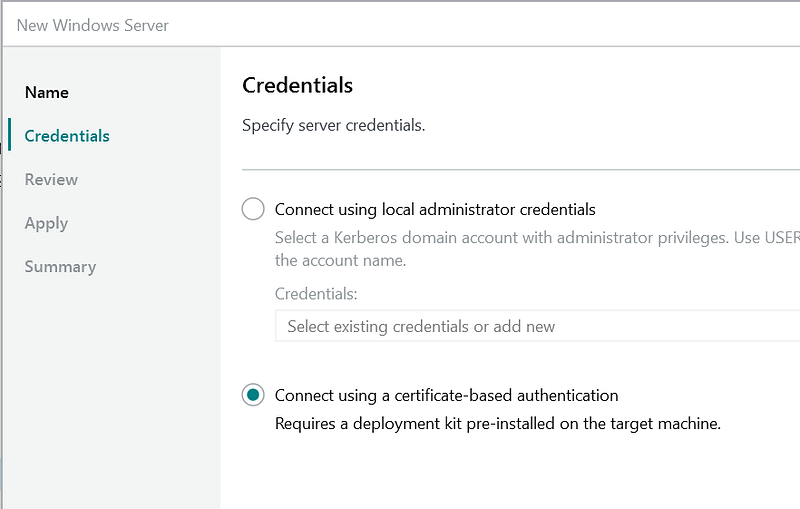Viewport: 800px width, 509px height.
Task: Select the local administrator credentials radio button
Action: (254, 209)
